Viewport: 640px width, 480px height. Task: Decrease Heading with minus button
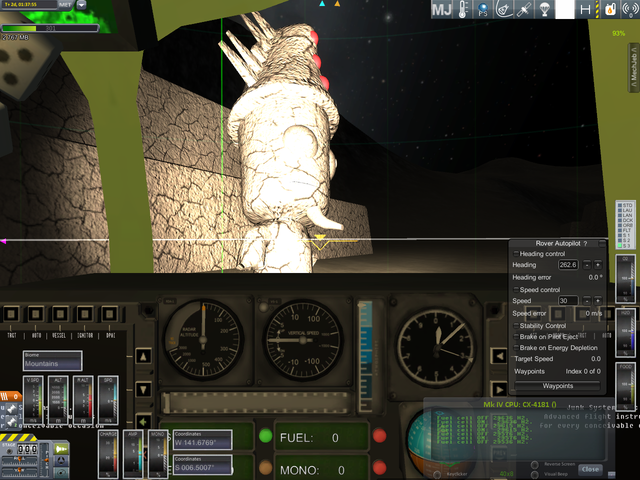point(587,265)
